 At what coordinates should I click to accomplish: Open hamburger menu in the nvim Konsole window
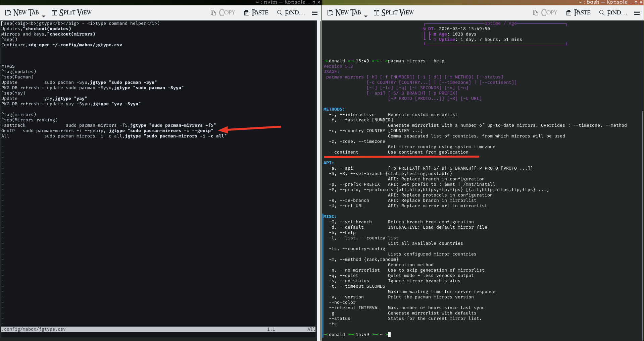[x=314, y=13]
